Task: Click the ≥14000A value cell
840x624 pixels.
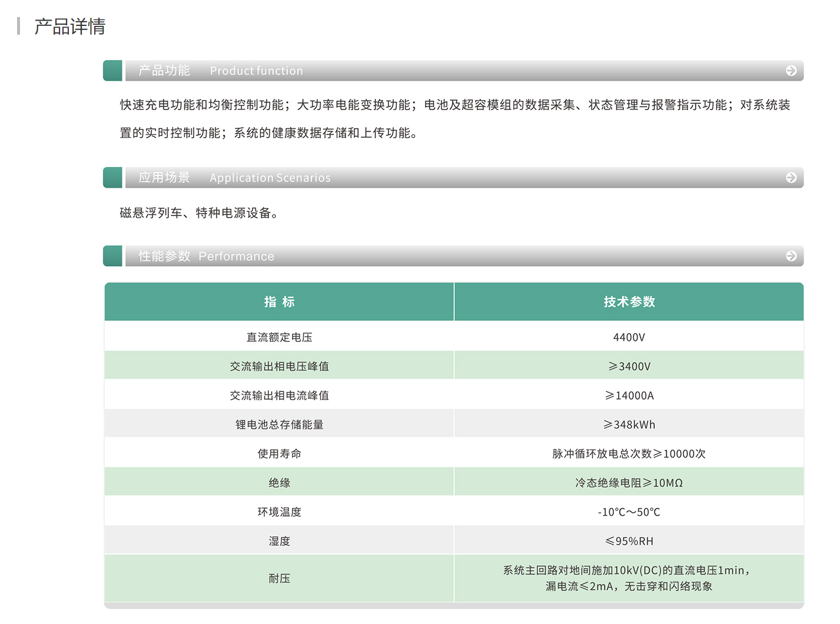Action: pyautogui.click(x=629, y=396)
